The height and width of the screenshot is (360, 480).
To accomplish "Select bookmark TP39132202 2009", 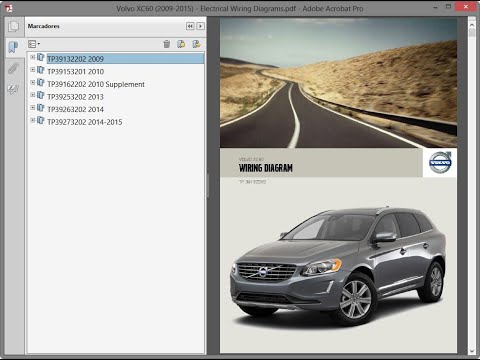I will coord(76,59).
